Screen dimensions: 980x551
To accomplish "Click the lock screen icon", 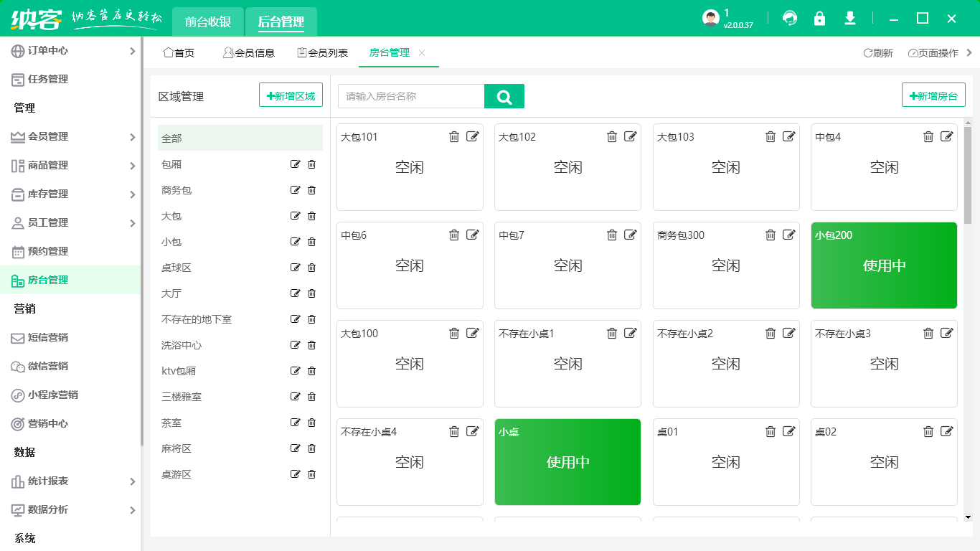I will coord(819,19).
